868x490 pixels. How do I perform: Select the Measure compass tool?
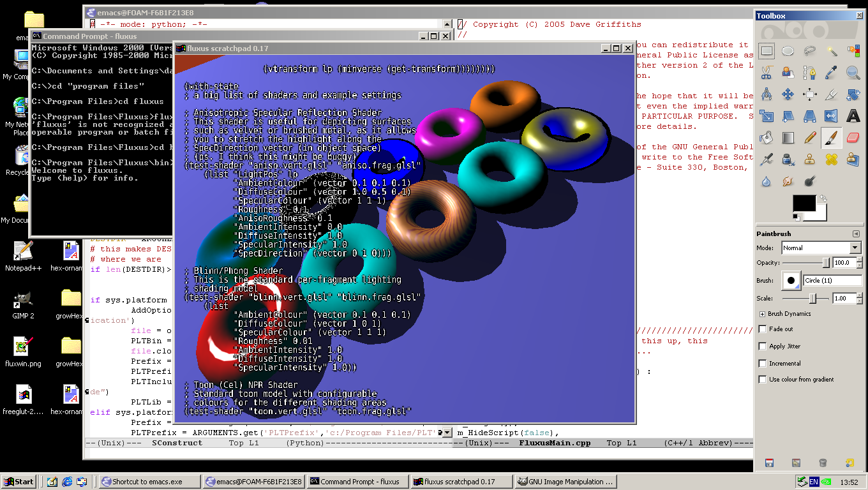click(x=767, y=94)
